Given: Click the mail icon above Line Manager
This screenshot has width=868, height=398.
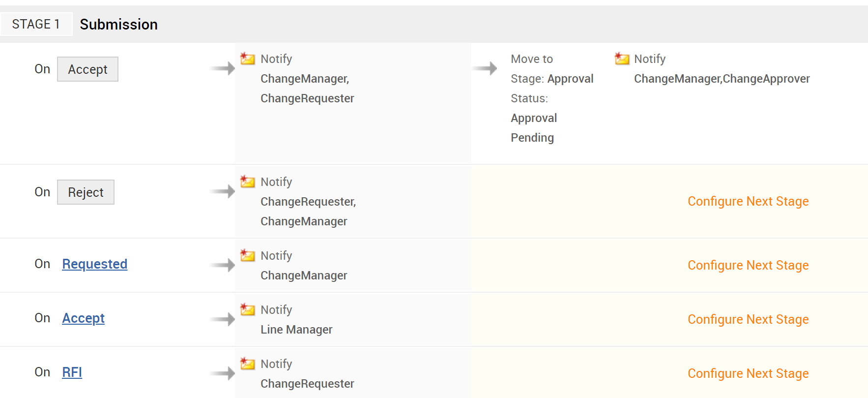Looking at the screenshot, I should coord(248,310).
